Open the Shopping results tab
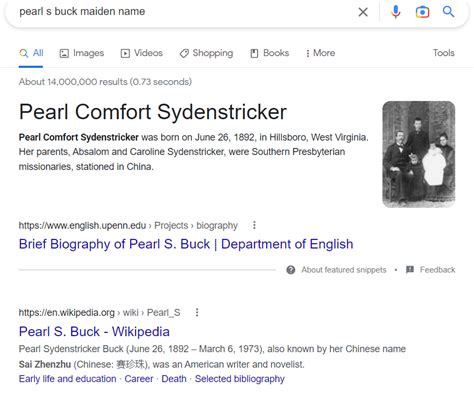The width and height of the screenshot is (474, 404). [206, 53]
